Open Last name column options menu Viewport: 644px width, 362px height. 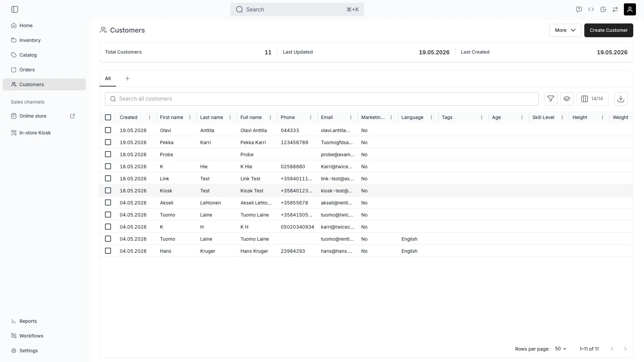[230, 117]
